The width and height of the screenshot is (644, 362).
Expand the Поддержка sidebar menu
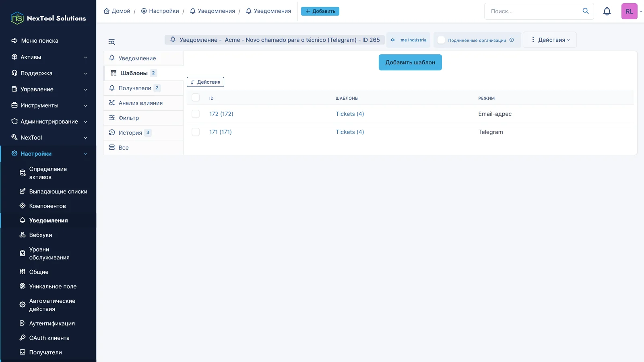click(48, 73)
